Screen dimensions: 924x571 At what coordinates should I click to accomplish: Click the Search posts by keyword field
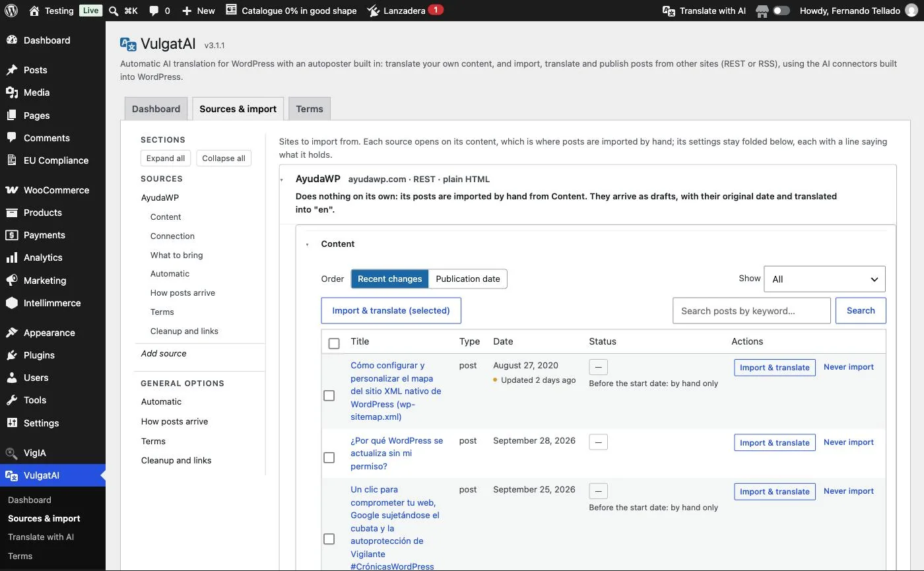click(752, 311)
